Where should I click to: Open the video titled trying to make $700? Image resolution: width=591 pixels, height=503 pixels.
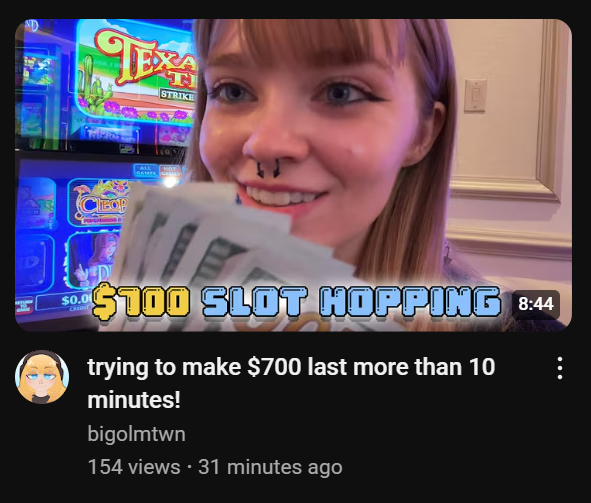[x=291, y=383]
